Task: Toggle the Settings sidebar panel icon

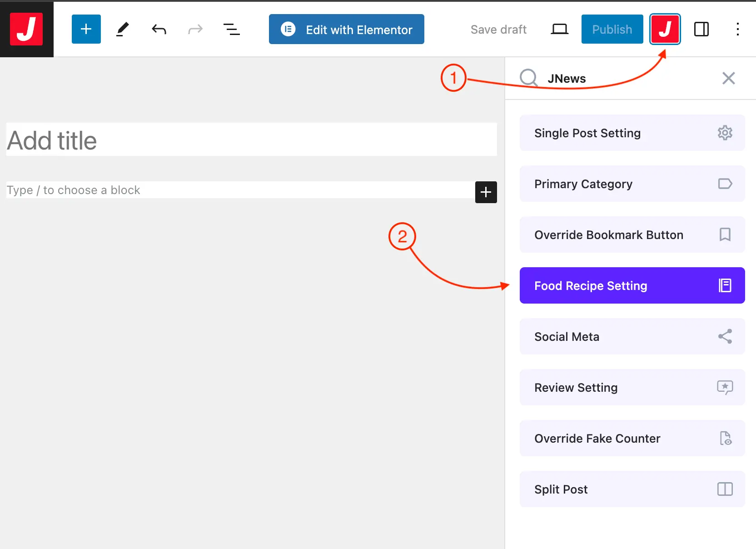Action: click(x=701, y=30)
